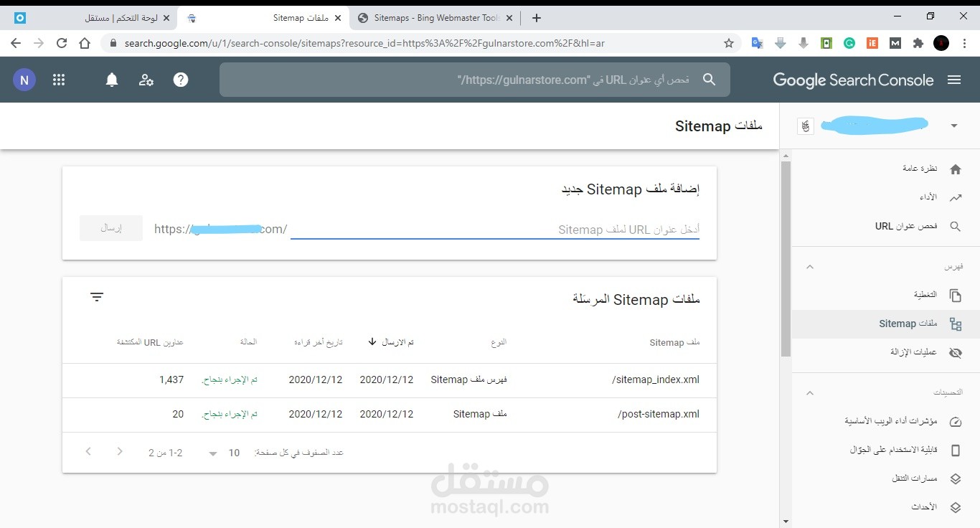Viewport: 980px width, 528px height.
Task: Click the النوع column header
Action: coord(499,342)
